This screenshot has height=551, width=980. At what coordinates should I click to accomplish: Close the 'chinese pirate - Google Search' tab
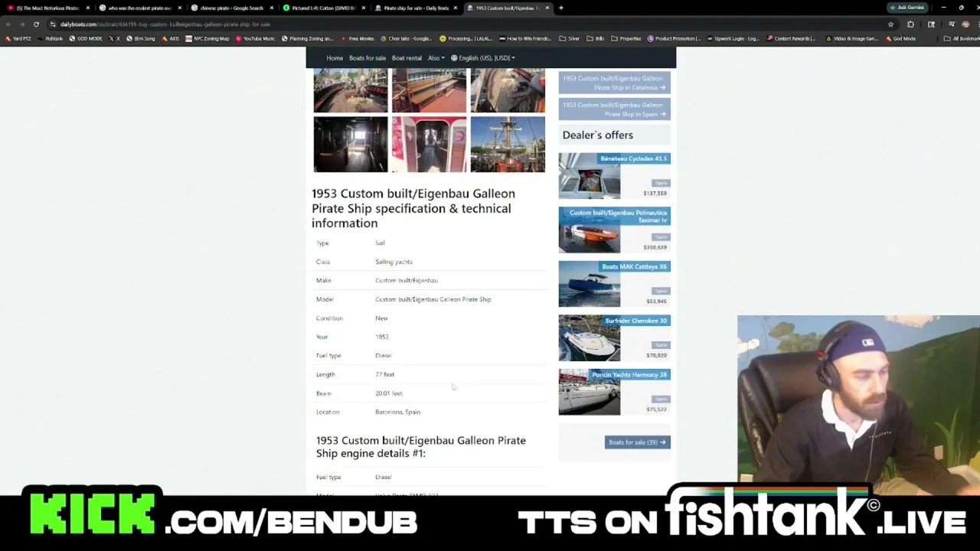(x=271, y=8)
